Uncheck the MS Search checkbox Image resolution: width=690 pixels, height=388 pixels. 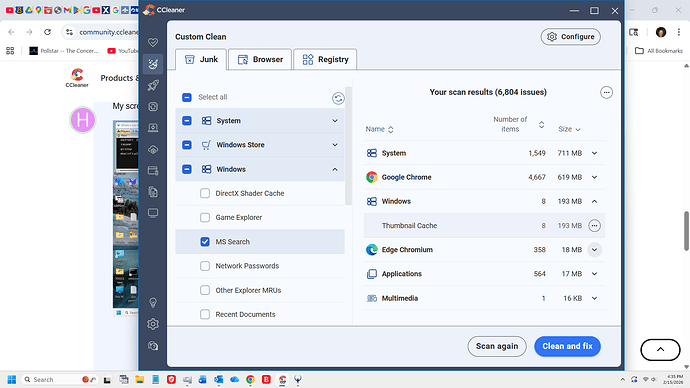coord(205,242)
